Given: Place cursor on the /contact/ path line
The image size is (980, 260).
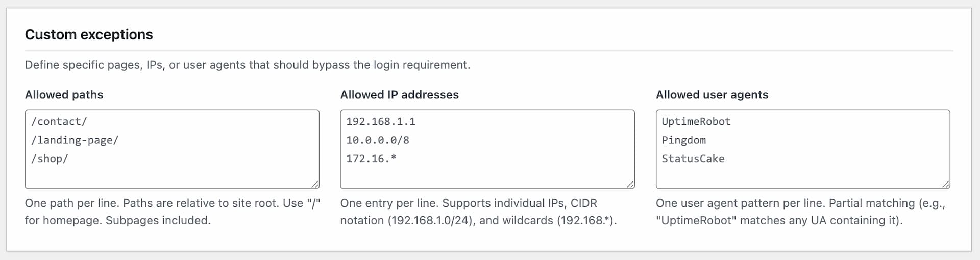Looking at the screenshot, I should 59,122.
